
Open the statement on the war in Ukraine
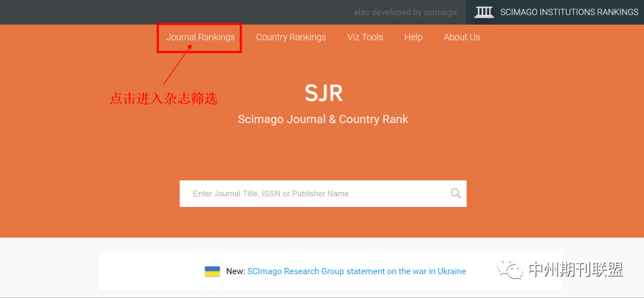356,271
